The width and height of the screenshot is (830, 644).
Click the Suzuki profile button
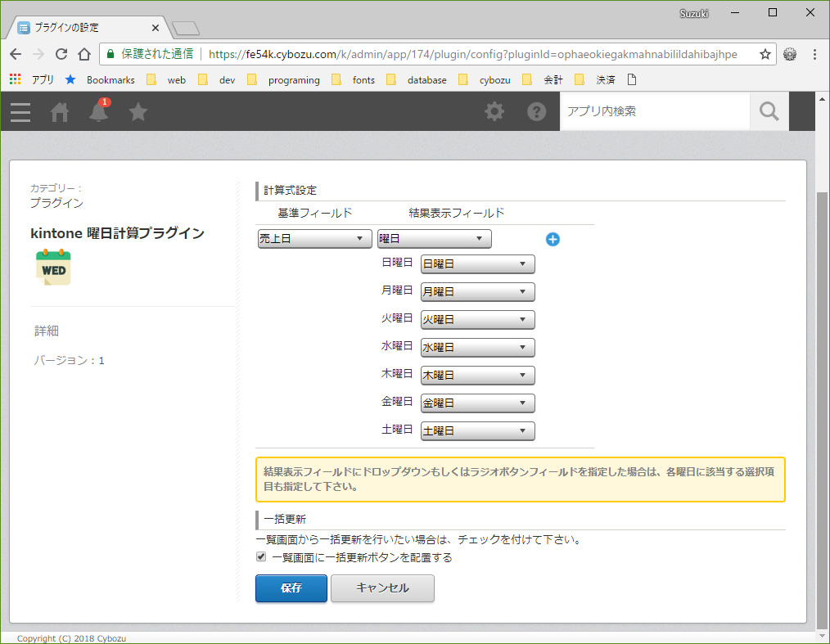pyautogui.click(x=693, y=13)
